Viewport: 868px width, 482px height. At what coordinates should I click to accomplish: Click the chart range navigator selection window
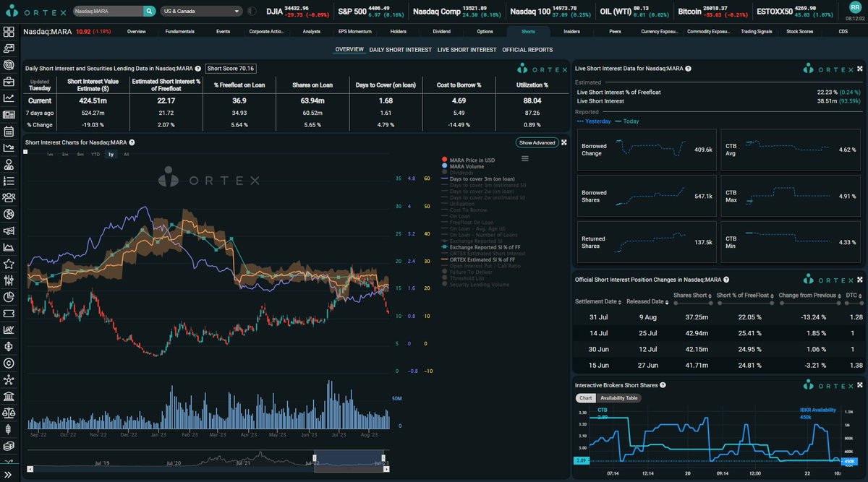coord(351,461)
